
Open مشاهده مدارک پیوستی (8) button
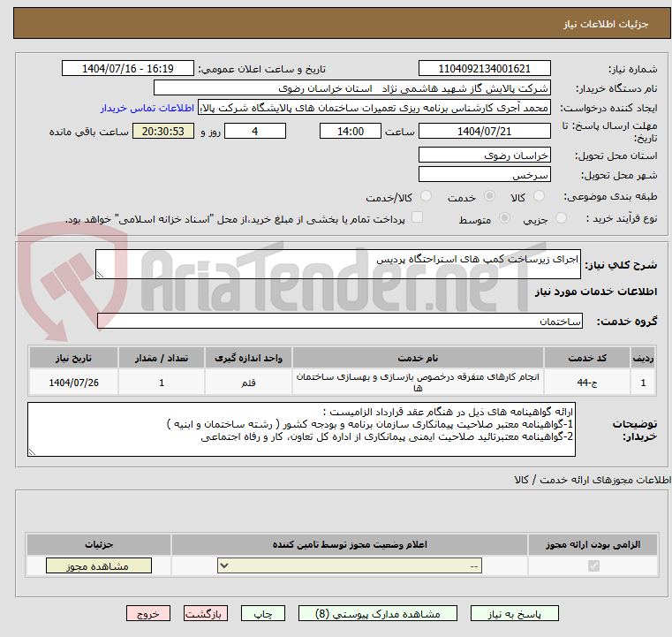click(378, 613)
